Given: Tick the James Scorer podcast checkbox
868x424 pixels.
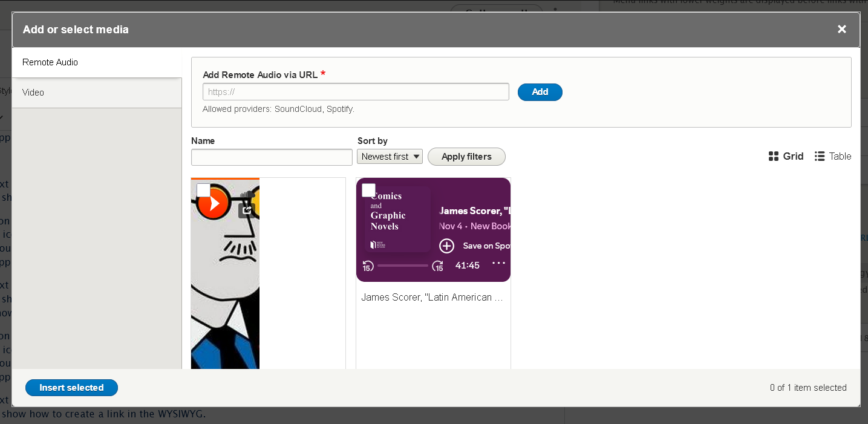Looking at the screenshot, I should [368, 190].
